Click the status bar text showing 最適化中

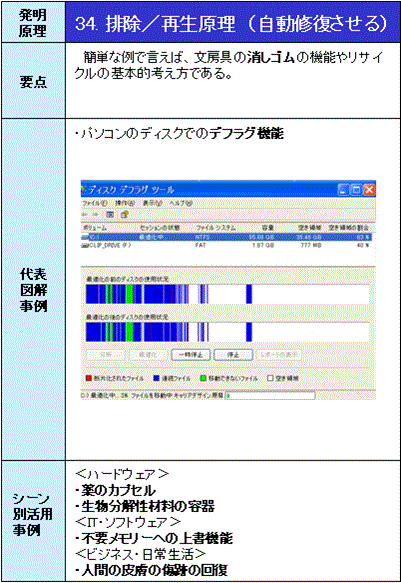click(152, 396)
